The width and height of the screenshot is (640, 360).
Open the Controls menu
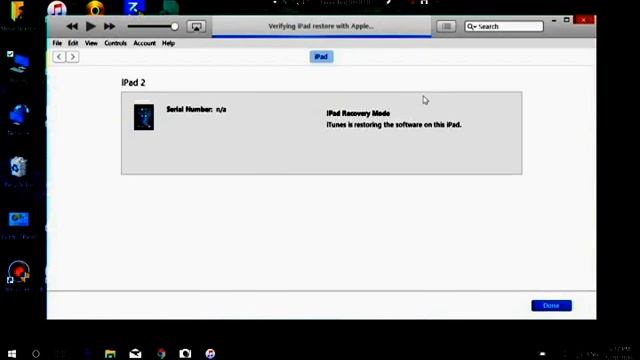click(116, 43)
